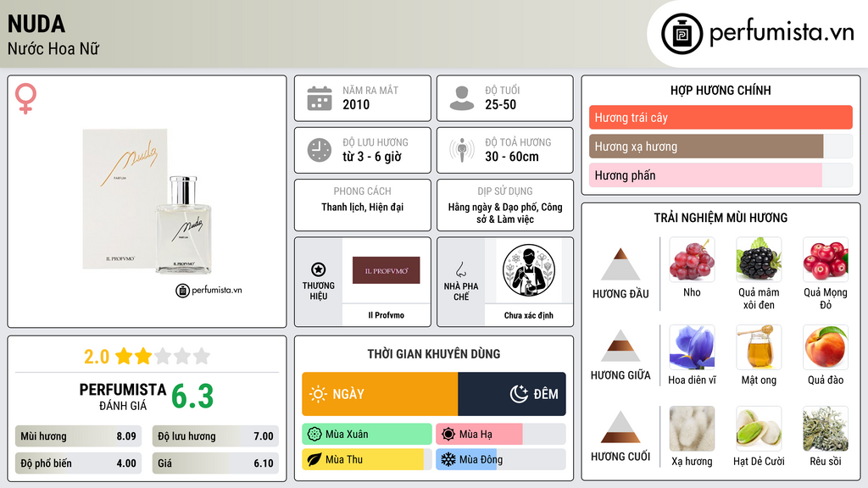Viewport: 868px width, 488px height.
Task: Click the sun icon beside Mùa Hạ
Action: click(x=448, y=435)
